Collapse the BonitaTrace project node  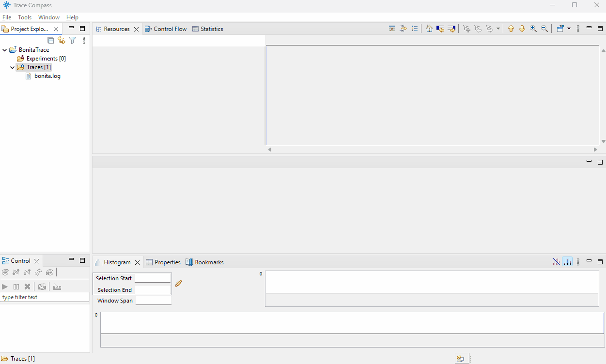(x=4, y=49)
